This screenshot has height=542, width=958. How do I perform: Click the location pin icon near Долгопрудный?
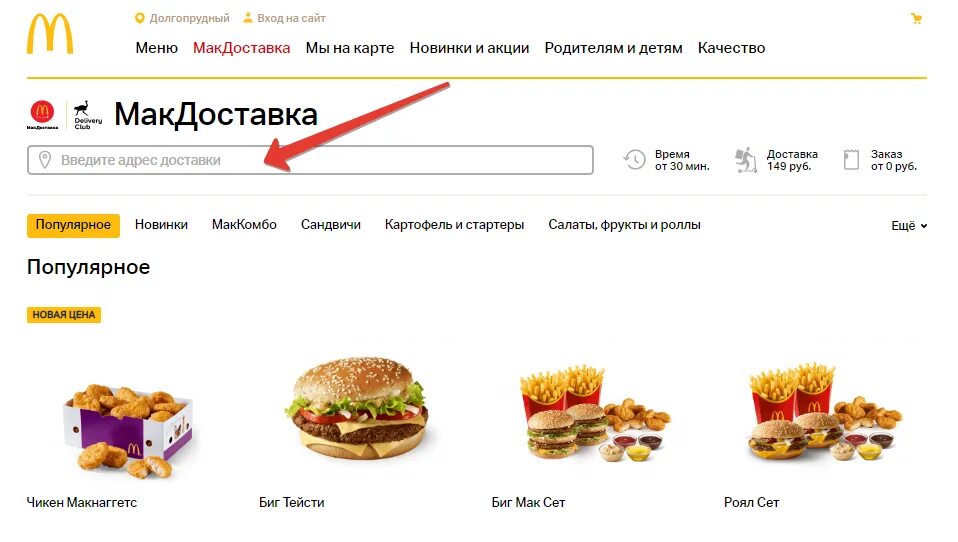click(x=139, y=18)
